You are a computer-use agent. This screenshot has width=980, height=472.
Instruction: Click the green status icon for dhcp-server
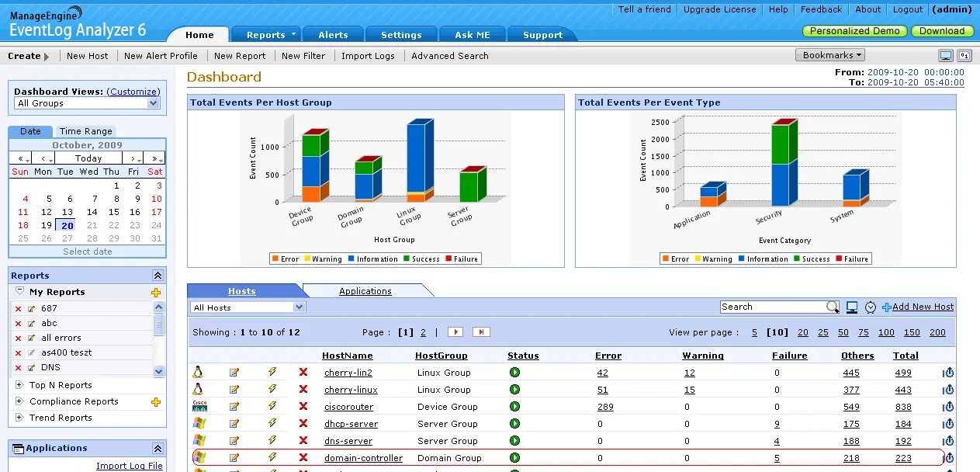(514, 424)
